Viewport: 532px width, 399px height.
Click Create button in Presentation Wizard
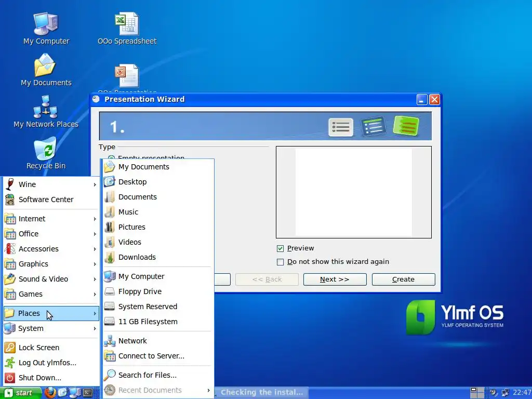(403, 279)
